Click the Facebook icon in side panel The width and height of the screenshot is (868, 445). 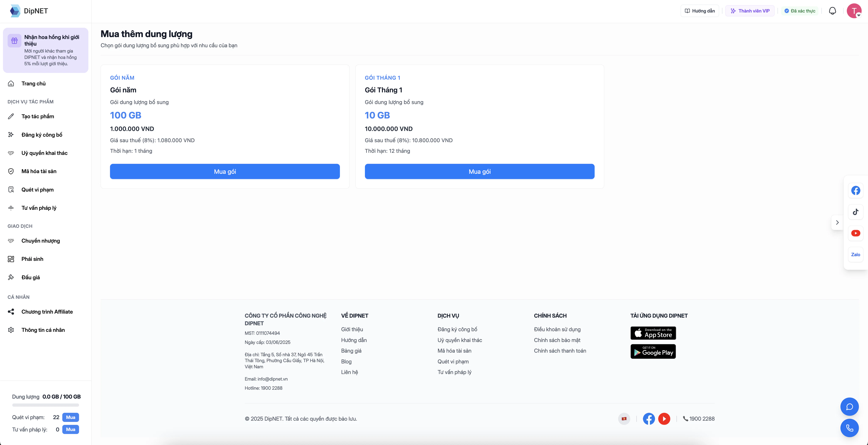click(855, 191)
